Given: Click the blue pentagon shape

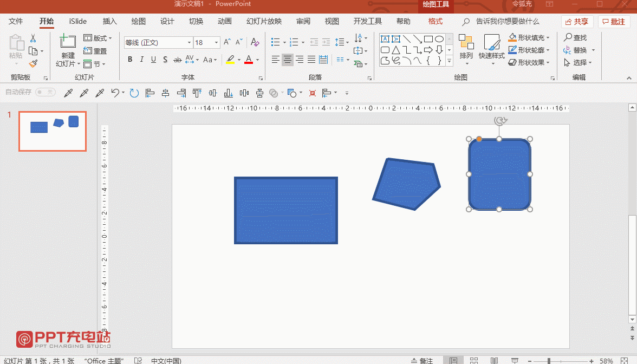Looking at the screenshot, I should (406, 184).
